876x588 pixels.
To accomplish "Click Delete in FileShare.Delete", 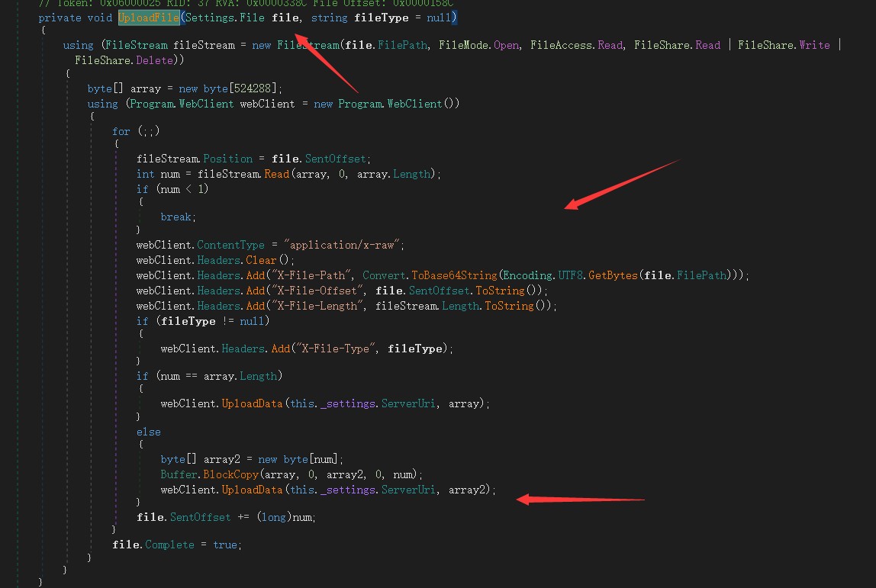I will (156, 59).
